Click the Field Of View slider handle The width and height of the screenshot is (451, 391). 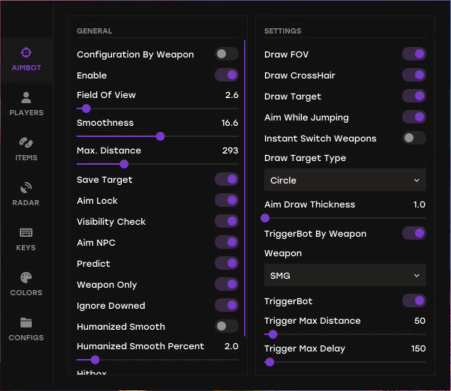86,109
